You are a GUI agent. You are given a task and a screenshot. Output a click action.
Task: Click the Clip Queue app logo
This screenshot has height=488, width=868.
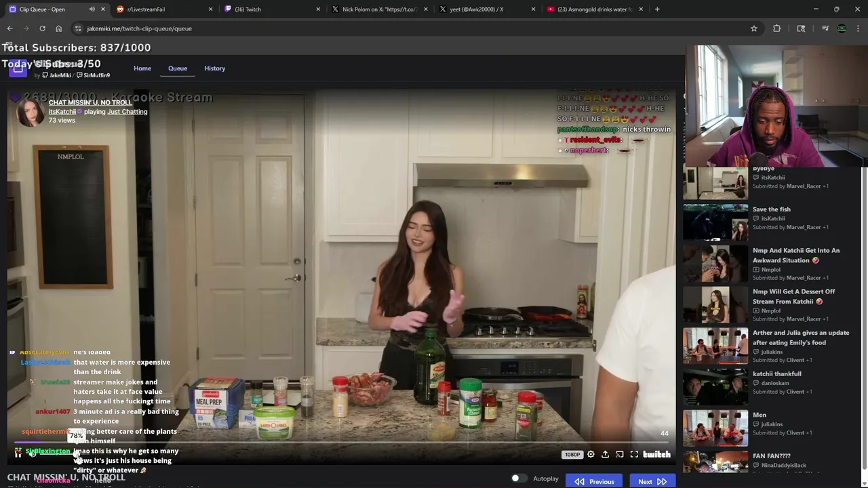(x=18, y=68)
